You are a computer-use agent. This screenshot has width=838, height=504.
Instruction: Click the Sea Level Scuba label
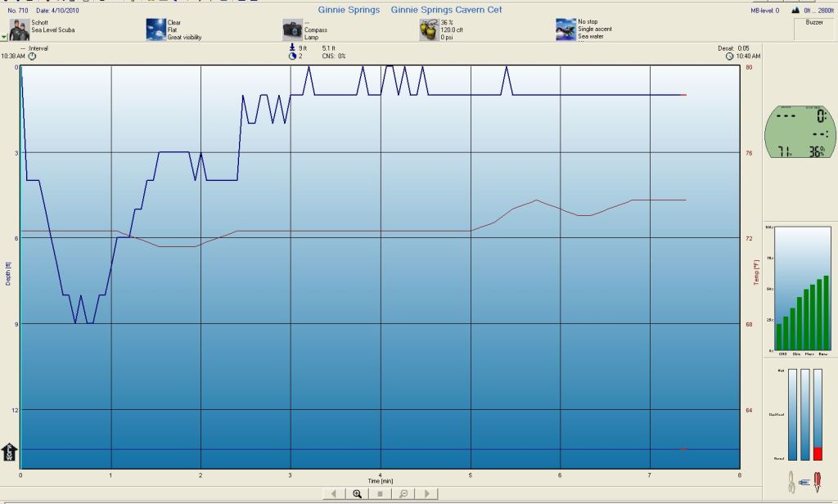click(53, 30)
